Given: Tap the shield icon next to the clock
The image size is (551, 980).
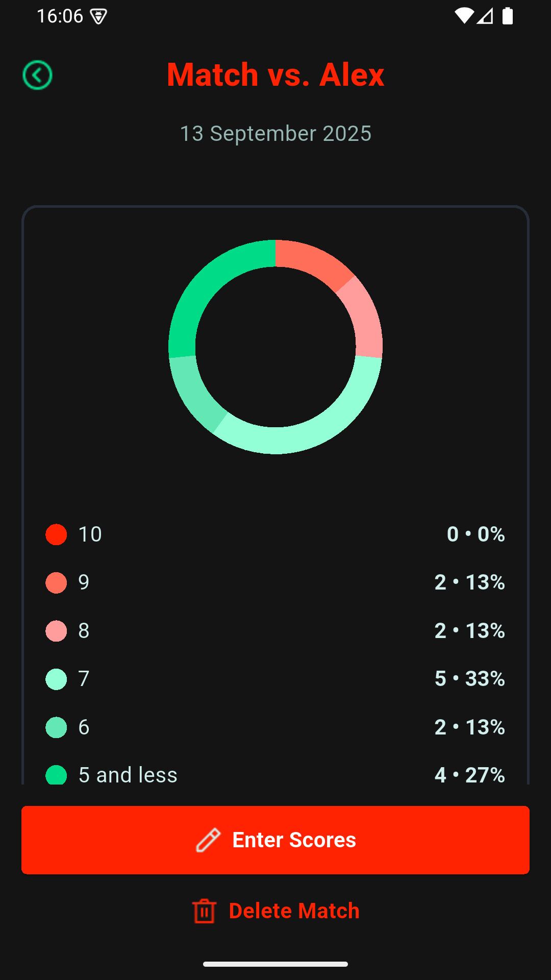Looking at the screenshot, I should [98, 16].
